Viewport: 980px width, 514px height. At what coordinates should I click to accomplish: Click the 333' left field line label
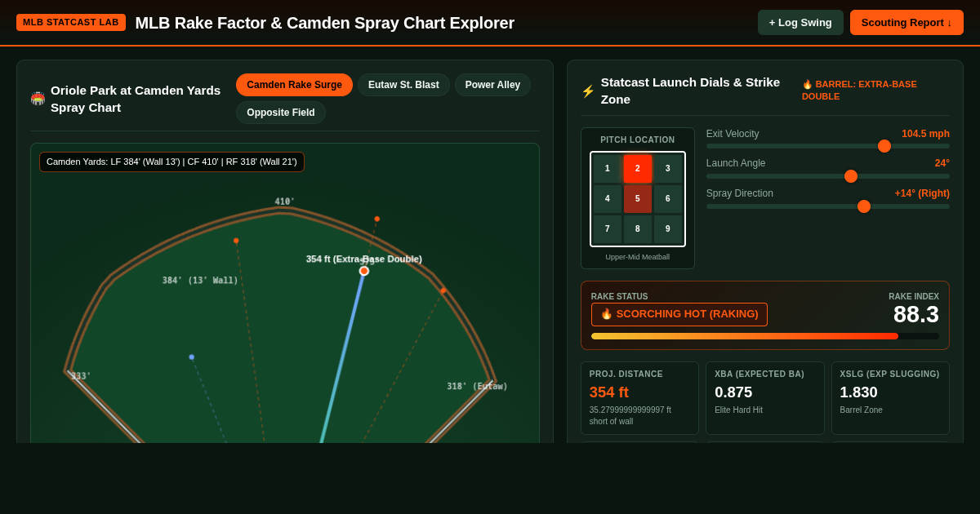[81, 376]
